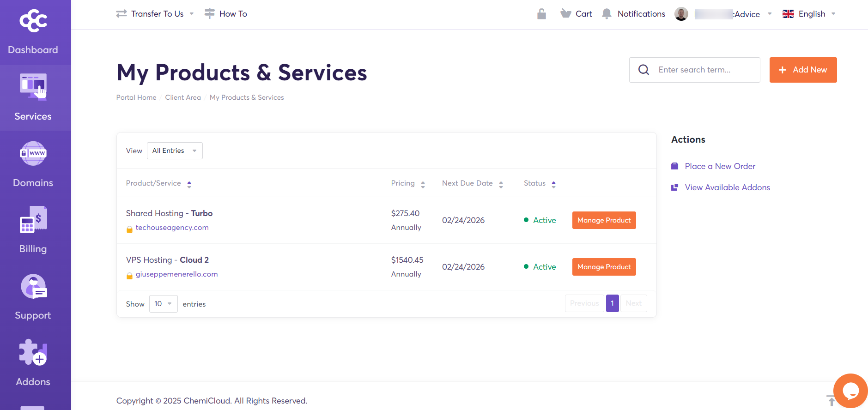Go to Client Area breadcrumb

pyautogui.click(x=183, y=97)
